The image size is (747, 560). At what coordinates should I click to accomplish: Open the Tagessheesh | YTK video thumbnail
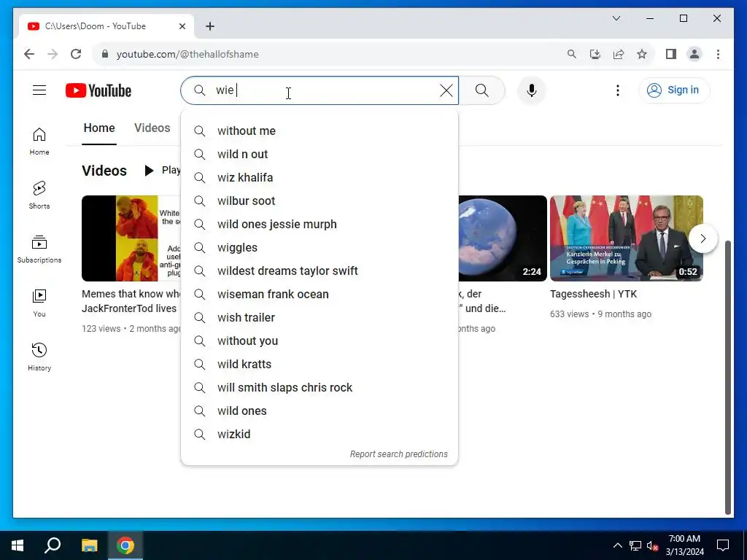[x=627, y=238]
